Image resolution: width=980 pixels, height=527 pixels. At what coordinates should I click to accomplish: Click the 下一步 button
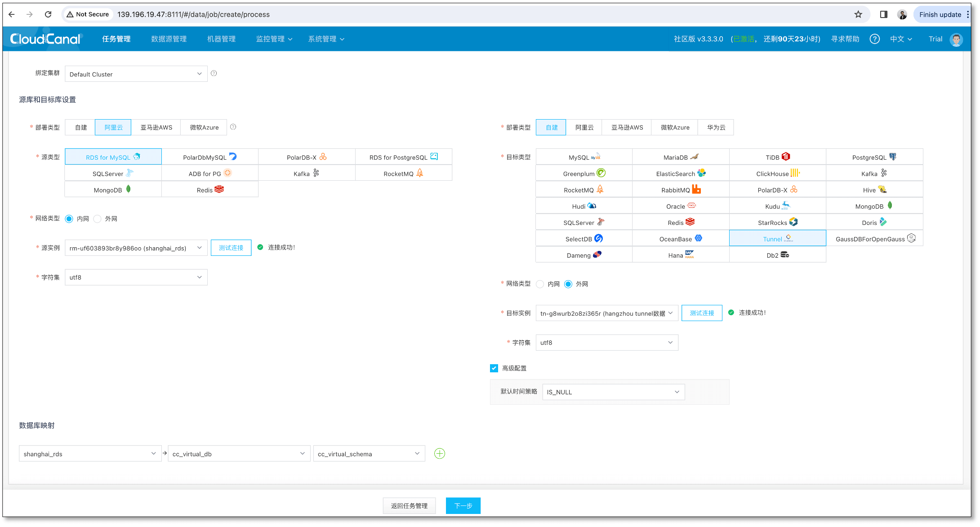[x=463, y=506]
